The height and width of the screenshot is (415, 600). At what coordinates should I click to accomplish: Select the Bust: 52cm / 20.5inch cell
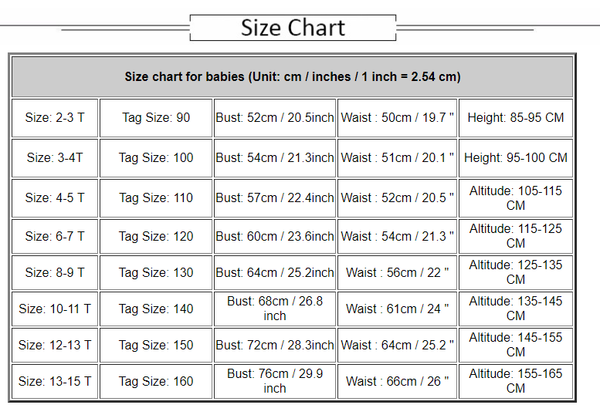[275, 117]
